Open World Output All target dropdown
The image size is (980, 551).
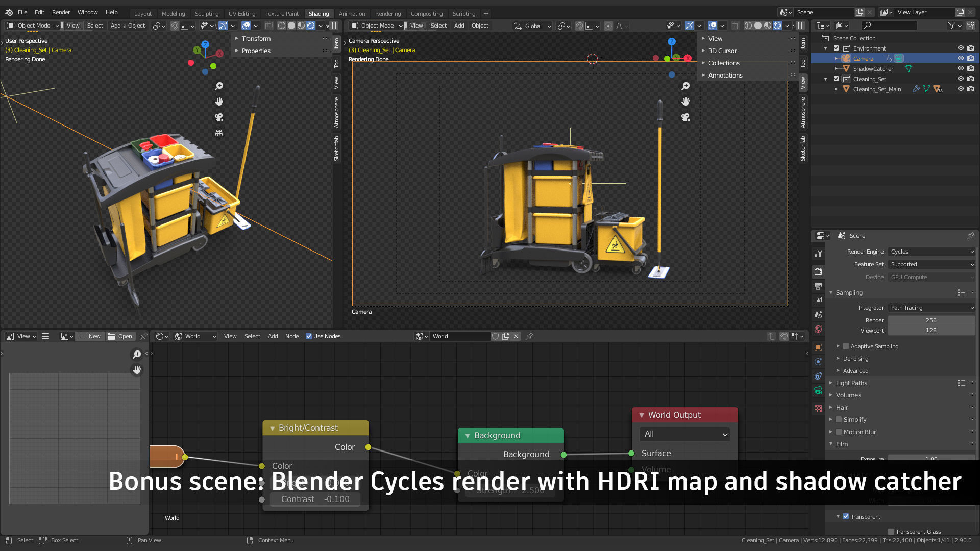coord(684,434)
